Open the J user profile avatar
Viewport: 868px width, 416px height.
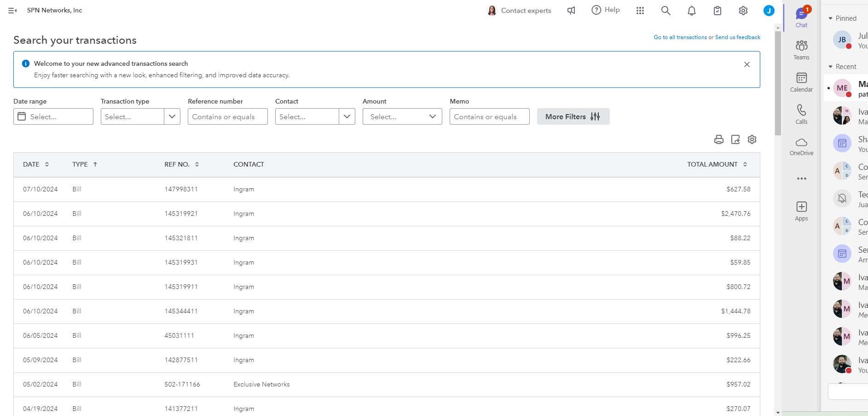[769, 11]
